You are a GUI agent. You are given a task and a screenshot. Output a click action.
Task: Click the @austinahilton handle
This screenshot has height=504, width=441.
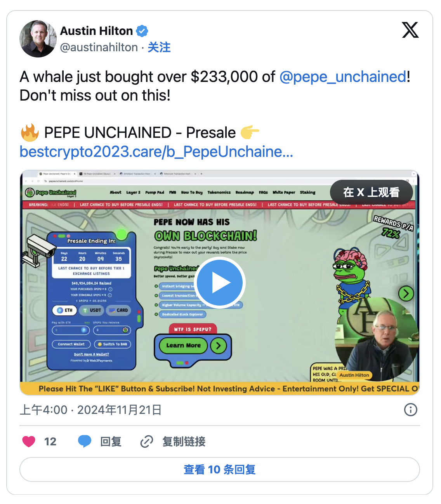point(99,47)
